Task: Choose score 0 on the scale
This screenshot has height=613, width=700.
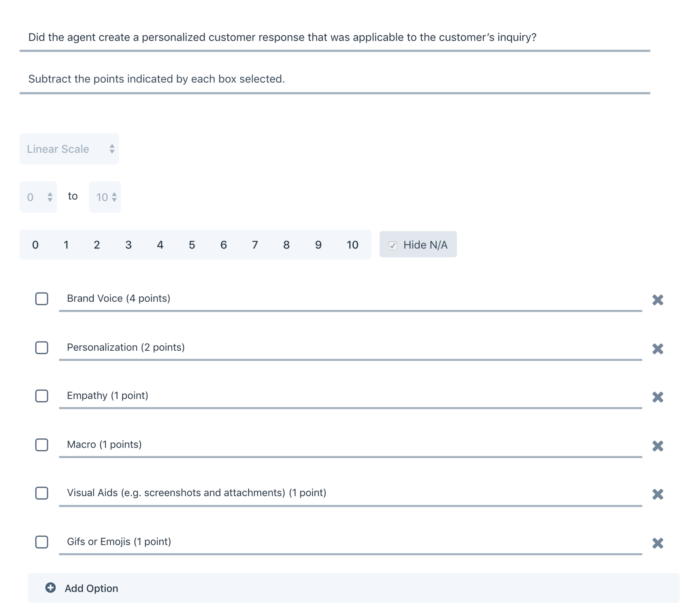Action: point(35,245)
